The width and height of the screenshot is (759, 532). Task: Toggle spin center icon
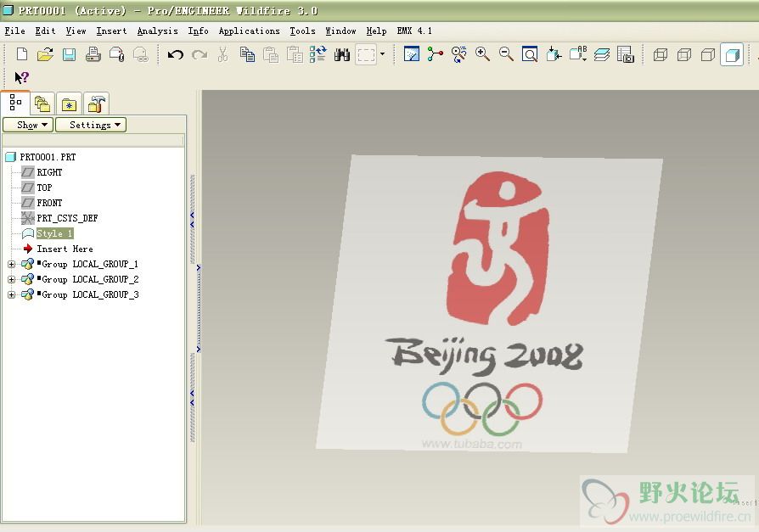tap(436, 54)
